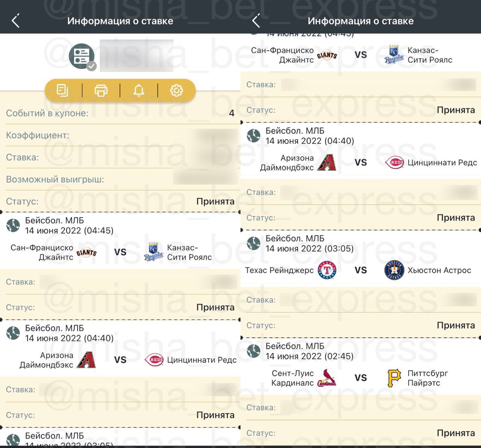Click baseball icon for 02:45 game
The height and width of the screenshot is (448, 481).
(x=254, y=351)
